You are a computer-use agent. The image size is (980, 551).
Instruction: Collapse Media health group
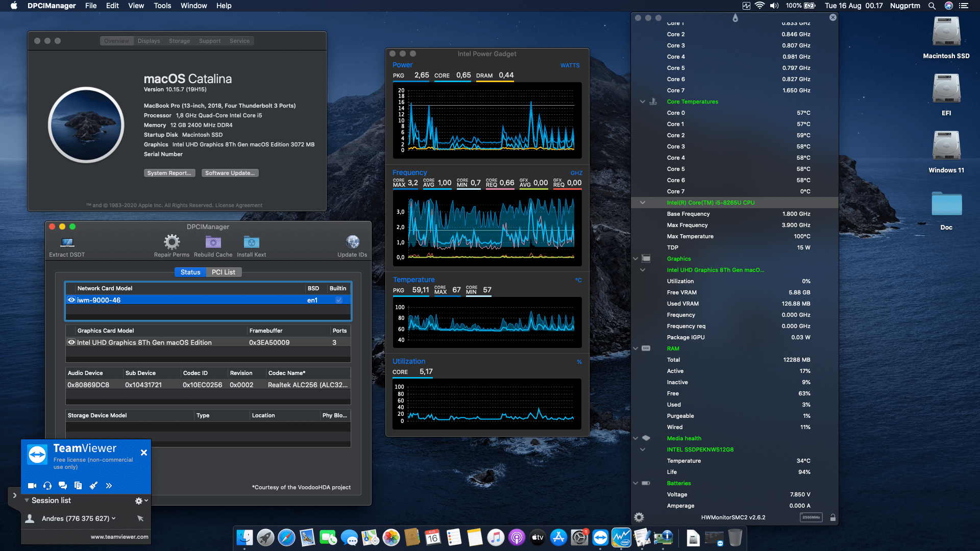635,438
